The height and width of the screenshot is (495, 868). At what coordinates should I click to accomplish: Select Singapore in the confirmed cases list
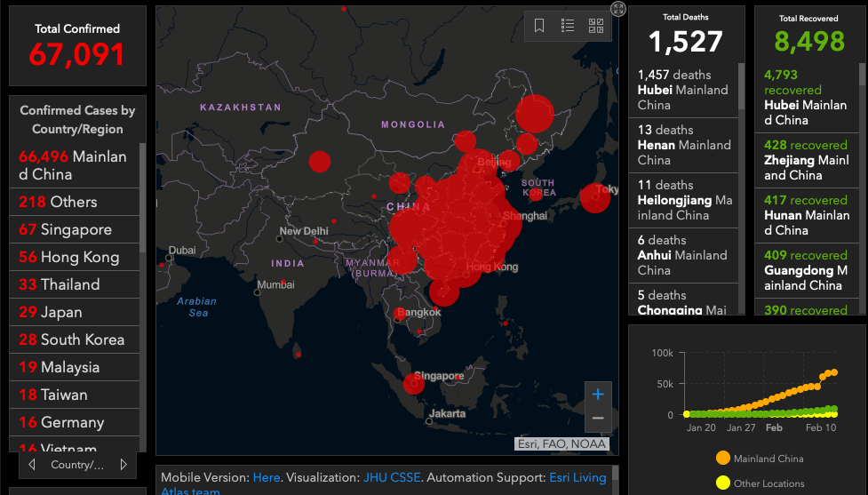75,229
